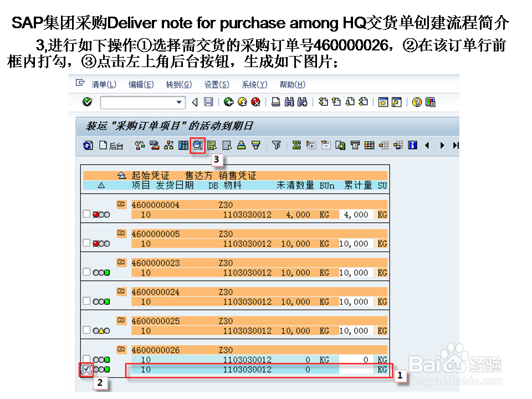Go to last page icon

[363, 102]
